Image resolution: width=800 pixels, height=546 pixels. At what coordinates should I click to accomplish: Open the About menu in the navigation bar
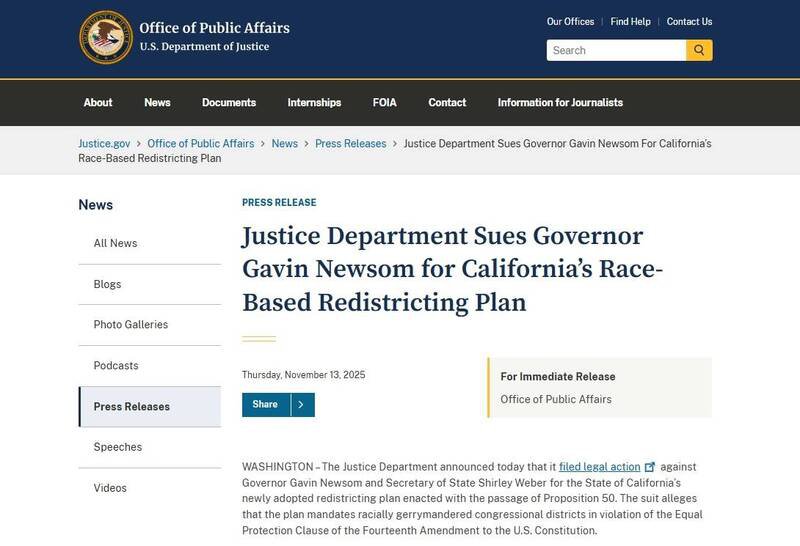98,102
